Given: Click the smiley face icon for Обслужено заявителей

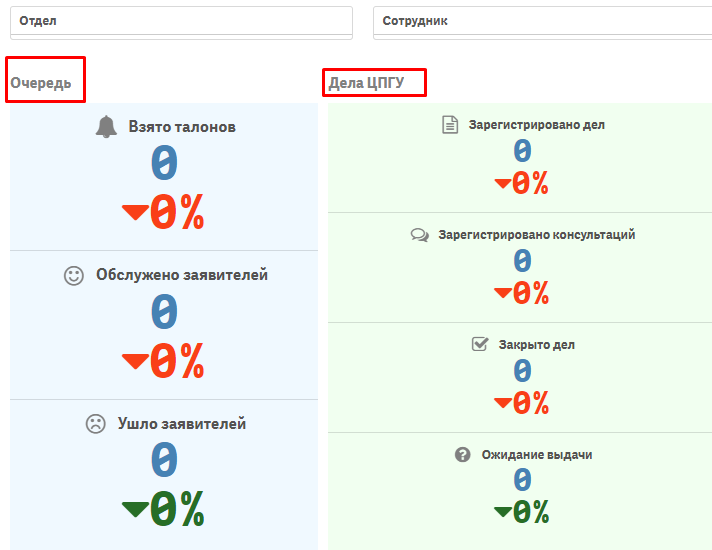Looking at the screenshot, I should click(74, 275).
